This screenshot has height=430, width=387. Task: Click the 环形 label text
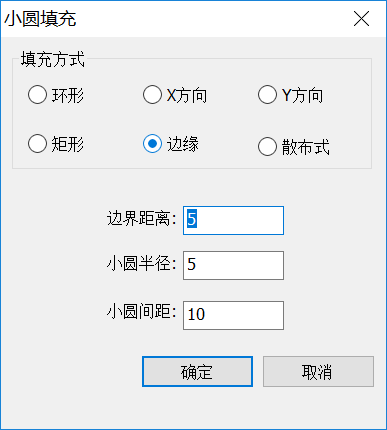[68, 96]
